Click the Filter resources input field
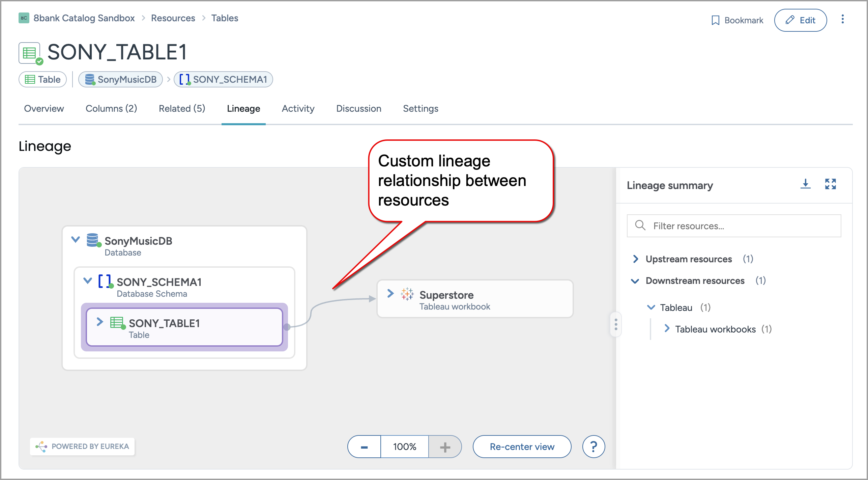The image size is (868, 480). [x=734, y=226]
